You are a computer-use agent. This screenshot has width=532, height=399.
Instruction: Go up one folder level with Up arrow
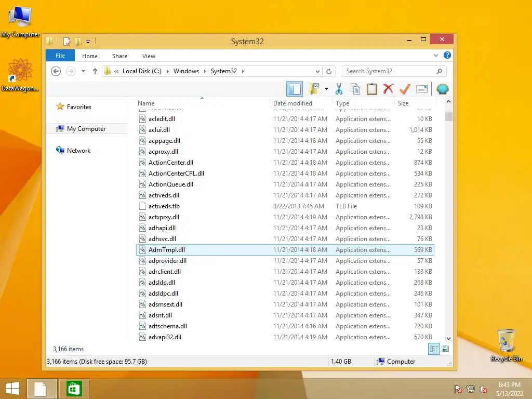pyautogui.click(x=95, y=71)
